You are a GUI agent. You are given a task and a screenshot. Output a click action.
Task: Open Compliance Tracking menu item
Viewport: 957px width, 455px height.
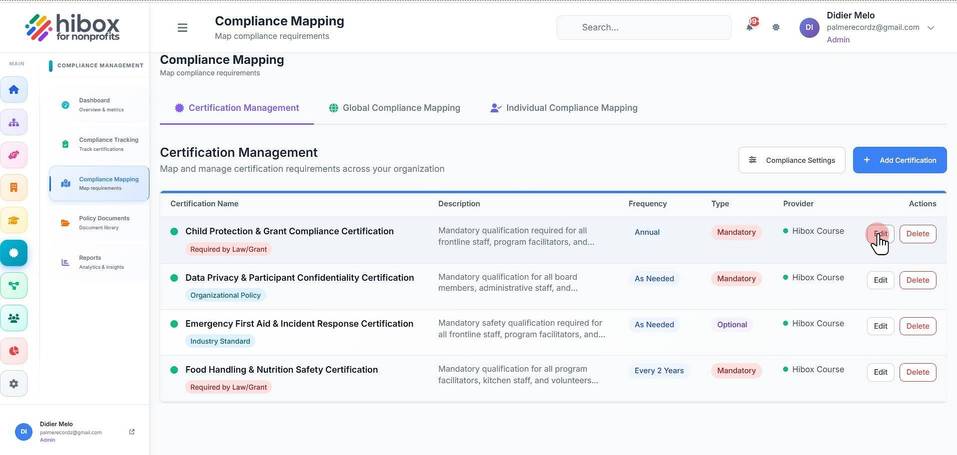[99, 144]
